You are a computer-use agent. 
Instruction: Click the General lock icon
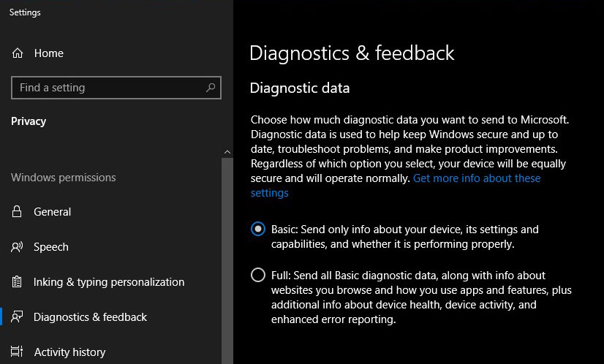[17, 211]
